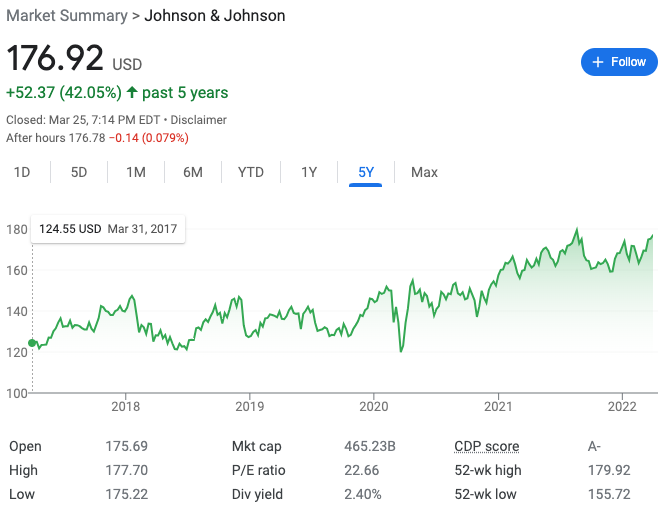Click the High value 177.70
667x513 pixels.
126,470
